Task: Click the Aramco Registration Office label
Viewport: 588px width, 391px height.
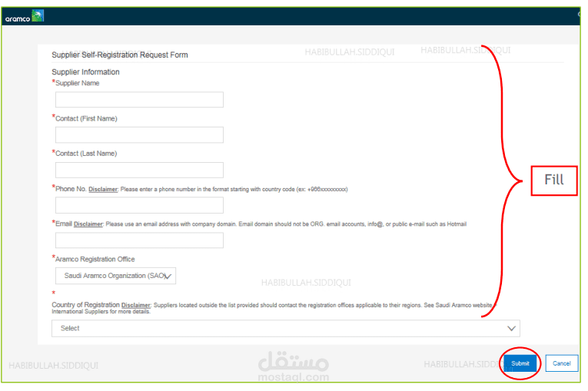Action: pyautogui.click(x=96, y=261)
